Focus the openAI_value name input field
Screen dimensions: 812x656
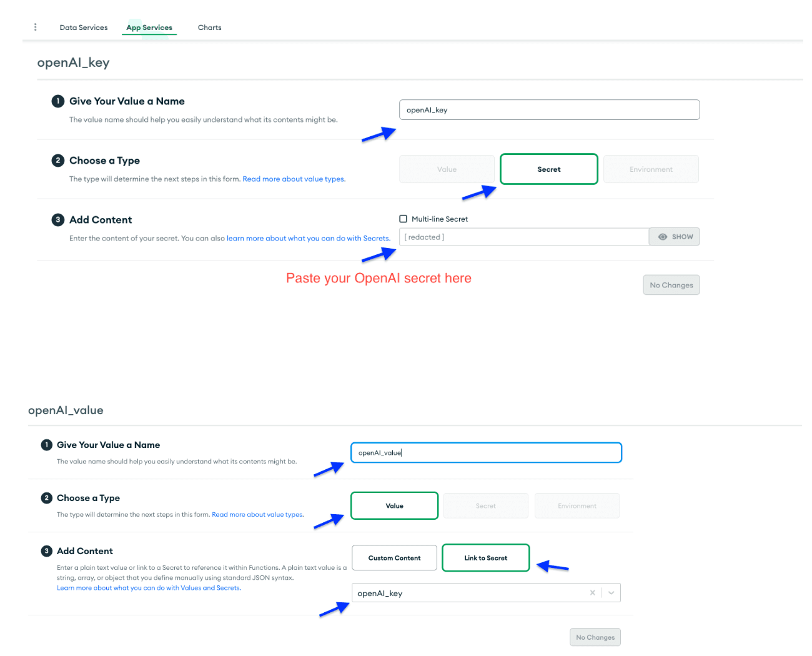[486, 453]
